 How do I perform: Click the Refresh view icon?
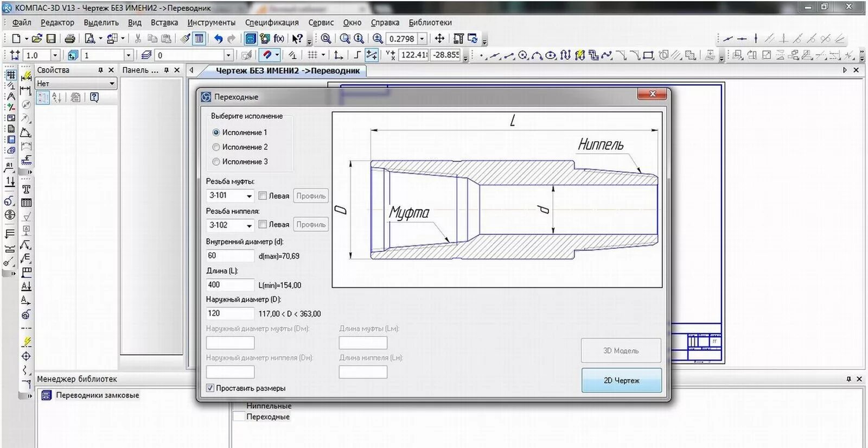click(x=473, y=39)
